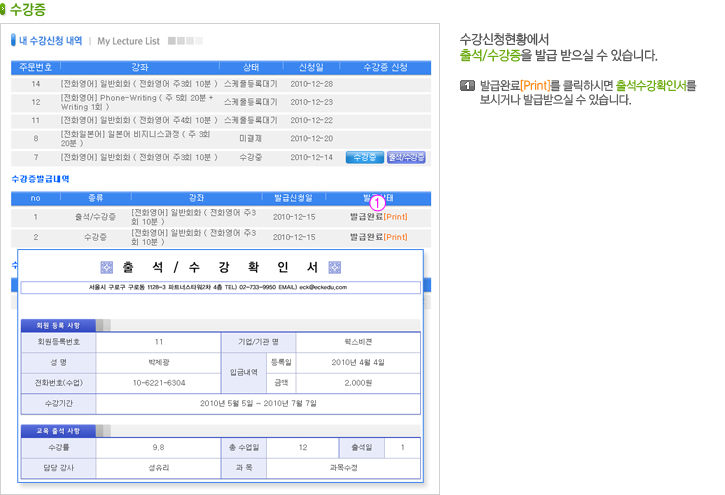Screen dimensions: 725x495
Task: Open the 일반회화 course listed in order 14
Action: click(138, 83)
